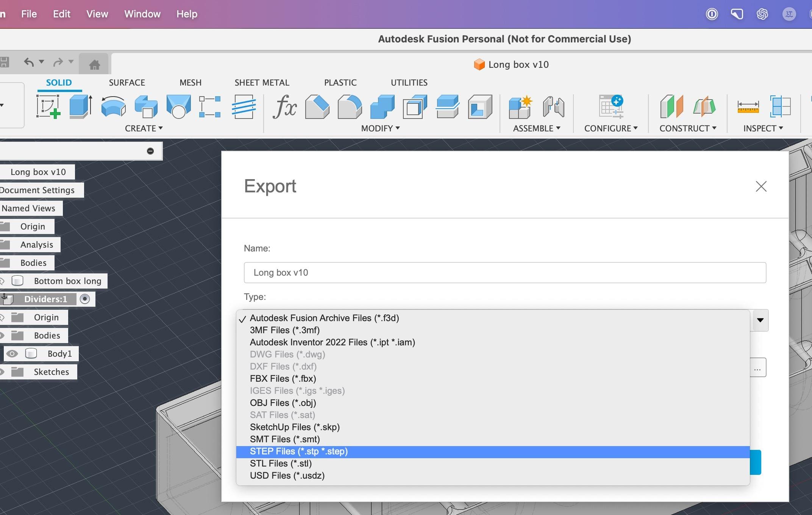
Task: Expand the CREATE dropdown menu
Action: tap(144, 128)
